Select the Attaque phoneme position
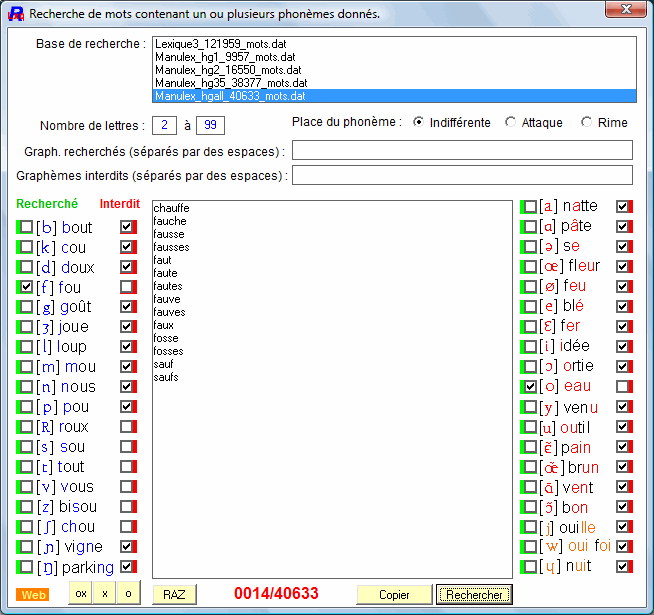654x615 pixels. tap(510, 122)
